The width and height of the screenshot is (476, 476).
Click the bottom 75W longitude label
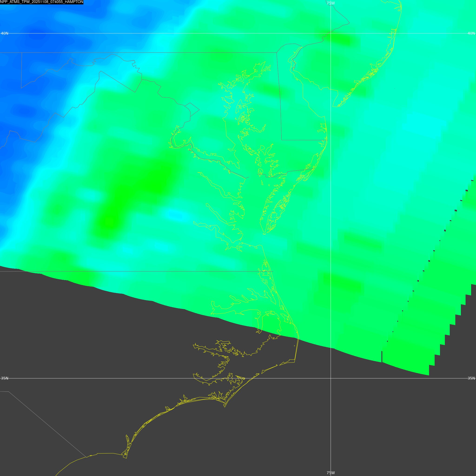tap(331, 473)
